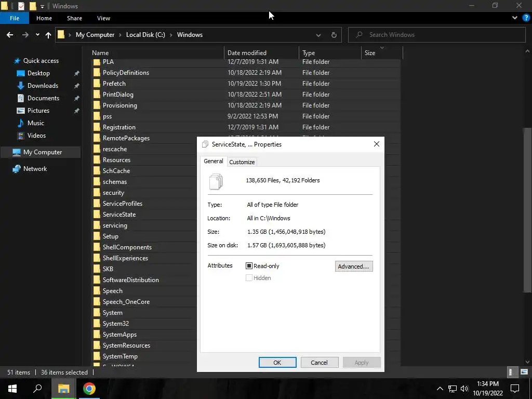Click My Computer breadcrumb in address bar
Image resolution: width=532 pixels, height=399 pixels.
[x=95, y=35]
